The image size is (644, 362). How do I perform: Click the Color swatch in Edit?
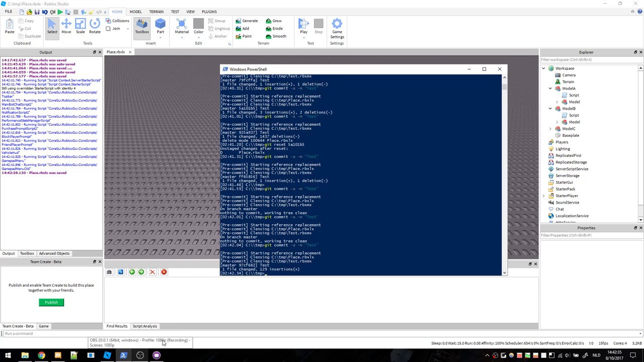coord(198,24)
